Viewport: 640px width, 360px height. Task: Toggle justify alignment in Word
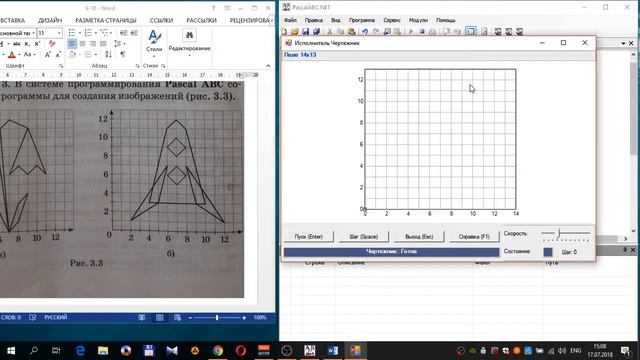(103, 44)
